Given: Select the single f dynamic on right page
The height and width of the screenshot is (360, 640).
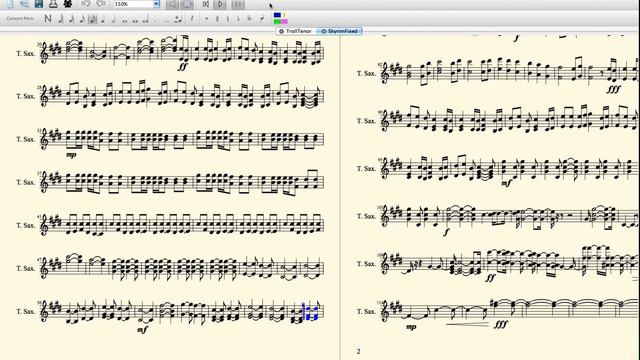Looking at the screenshot, I should 446,232.
